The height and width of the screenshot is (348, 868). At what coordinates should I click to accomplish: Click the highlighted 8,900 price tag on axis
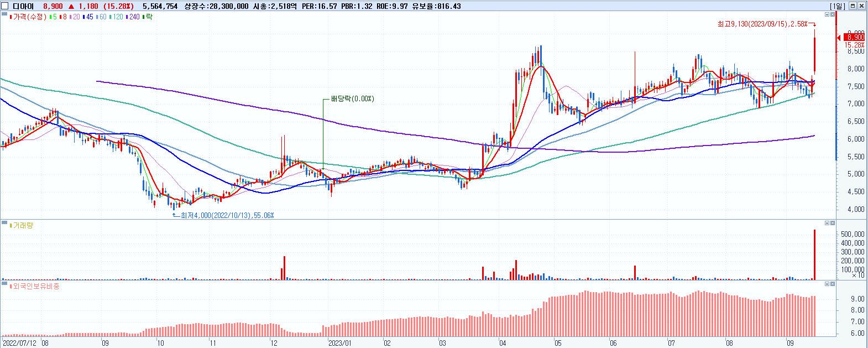pos(854,38)
